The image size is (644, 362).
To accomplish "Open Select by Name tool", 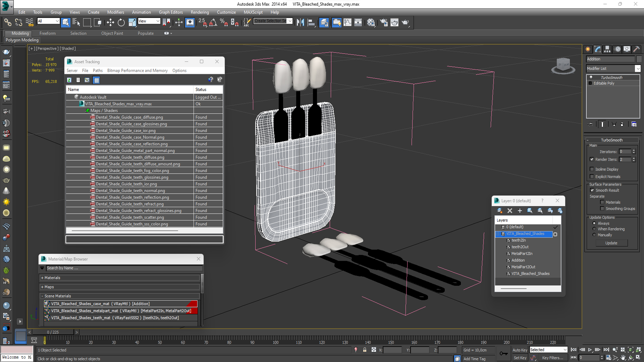I will [76, 22].
